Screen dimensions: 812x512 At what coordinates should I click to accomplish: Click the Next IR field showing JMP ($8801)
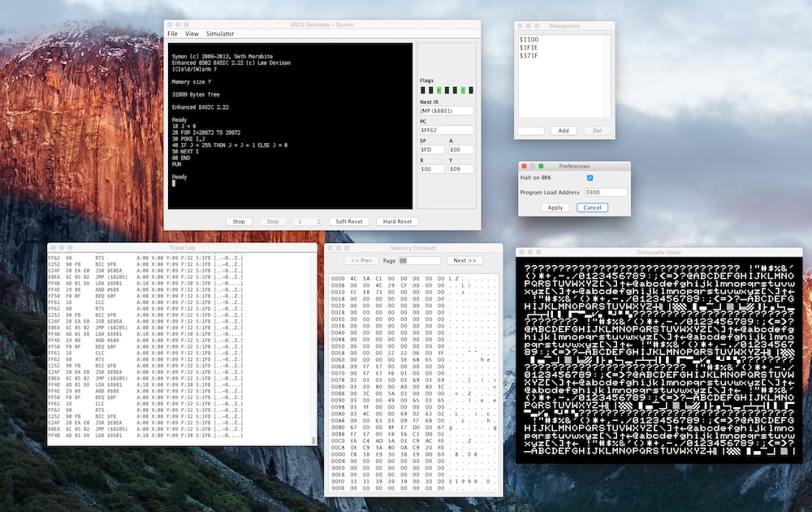click(x=447, y=111)
